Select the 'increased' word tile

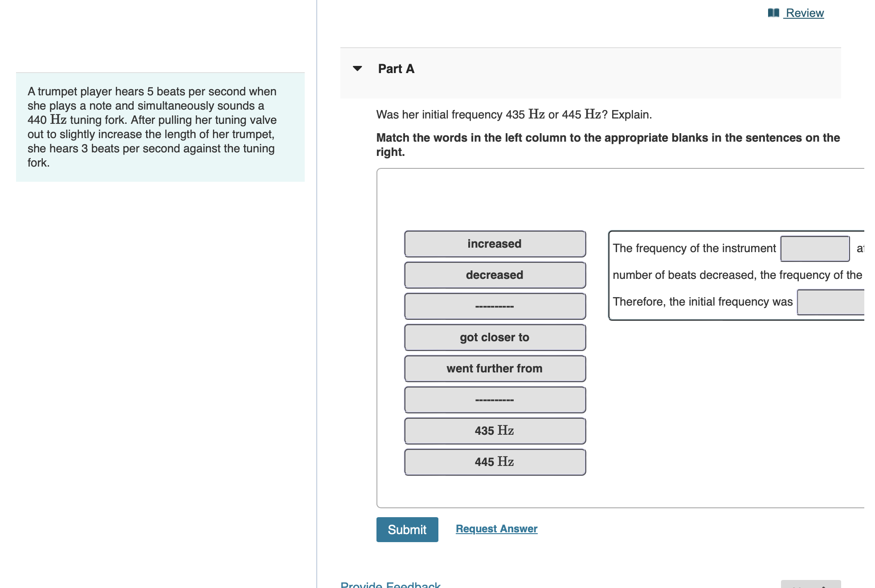(495, 244)
